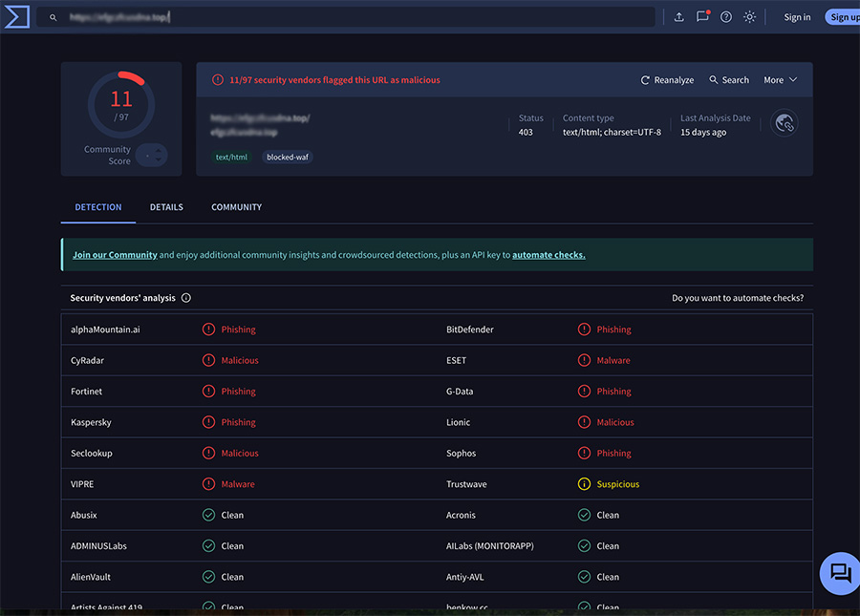Click the Fortinet Phishing alert icon
Screen dimensions: 860x616
(208, 392)
